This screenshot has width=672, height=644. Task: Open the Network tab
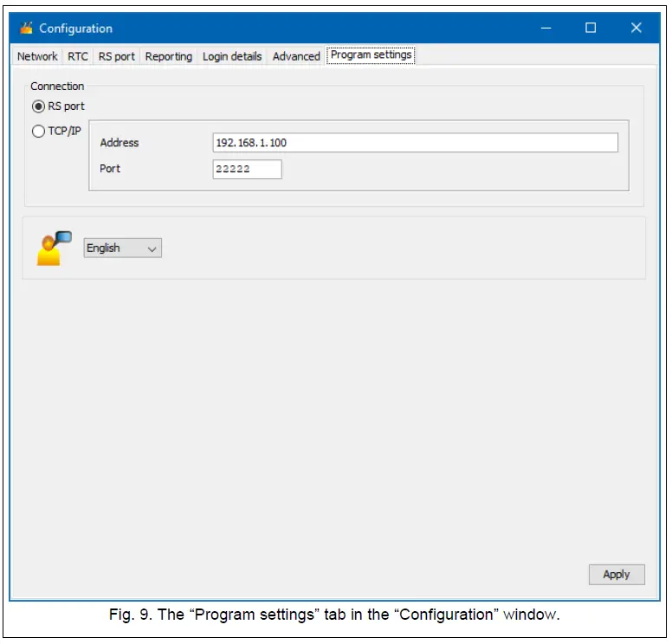[x=37, y=56]
